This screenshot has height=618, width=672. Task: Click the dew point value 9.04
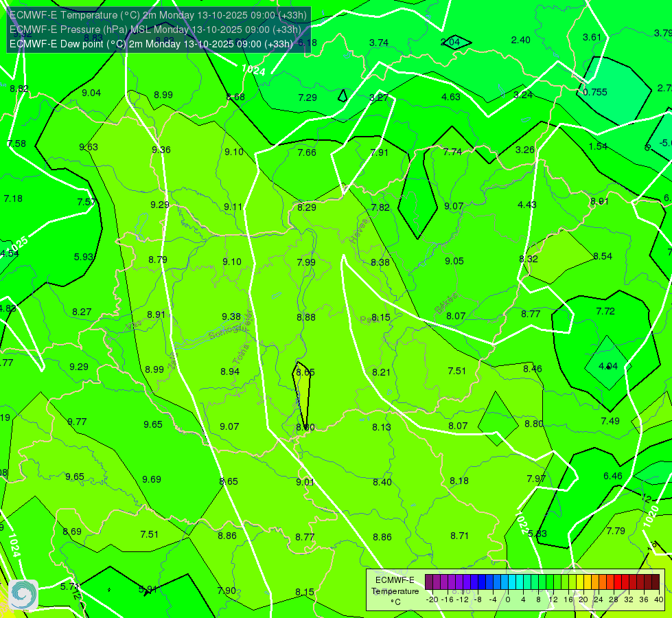point(91,93)
